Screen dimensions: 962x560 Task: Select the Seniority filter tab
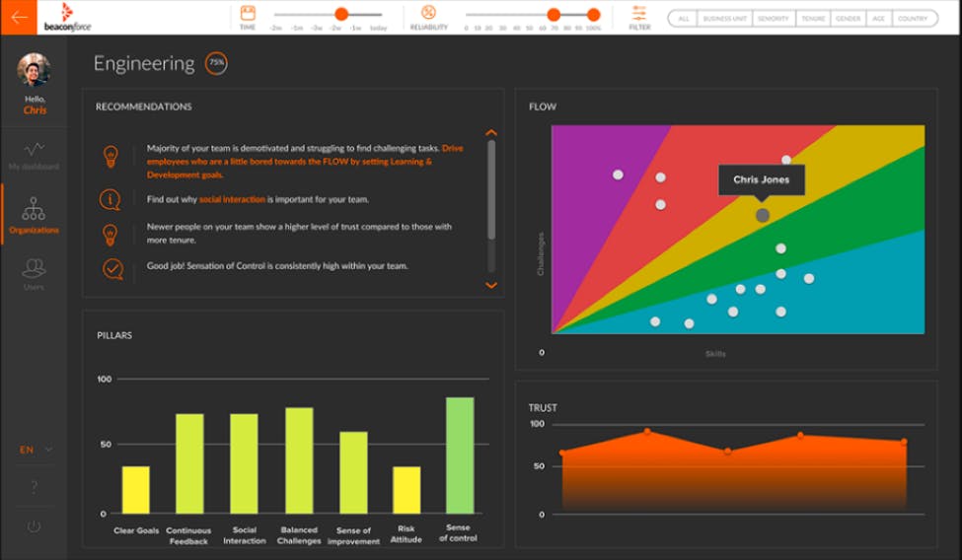(x=774, y=19)
